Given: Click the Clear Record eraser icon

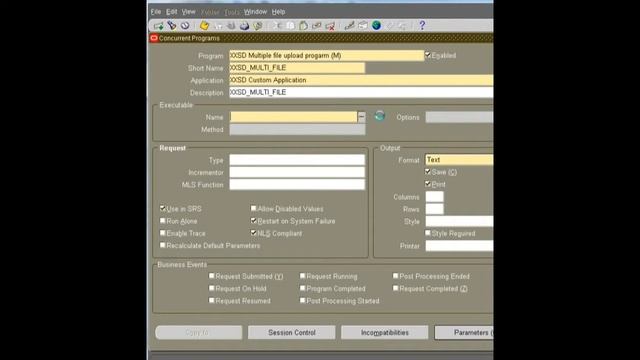Looking at the screenshot, I should click(x=316, y=26).
